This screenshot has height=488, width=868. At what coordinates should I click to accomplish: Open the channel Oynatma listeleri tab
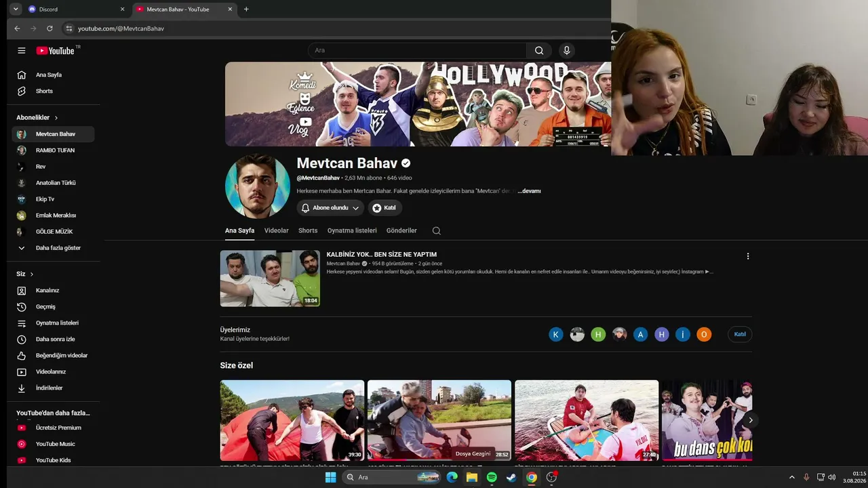pos(352,230)
